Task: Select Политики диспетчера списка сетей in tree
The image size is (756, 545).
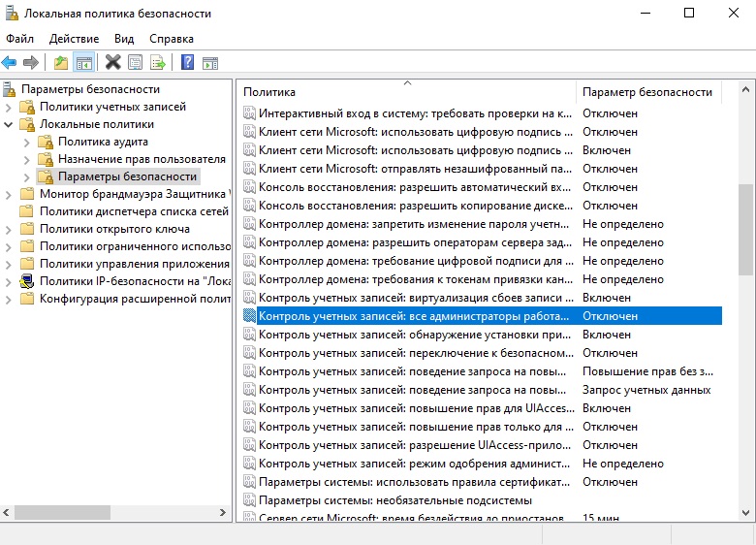Action: click(x=134, y=211)
